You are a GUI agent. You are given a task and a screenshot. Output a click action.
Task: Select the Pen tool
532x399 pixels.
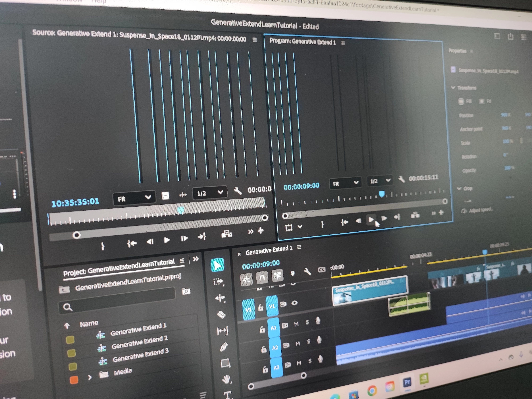tap(224, 347)
